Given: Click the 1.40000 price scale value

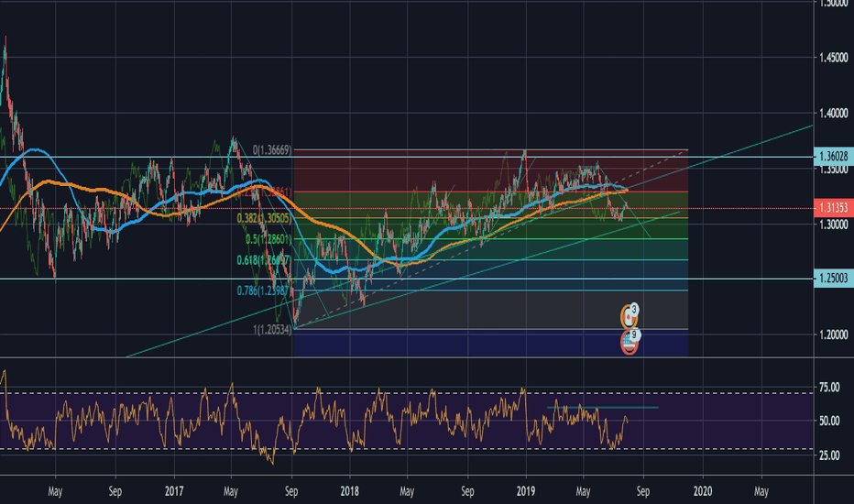Looking at the screenshot, I should point(833,114).
